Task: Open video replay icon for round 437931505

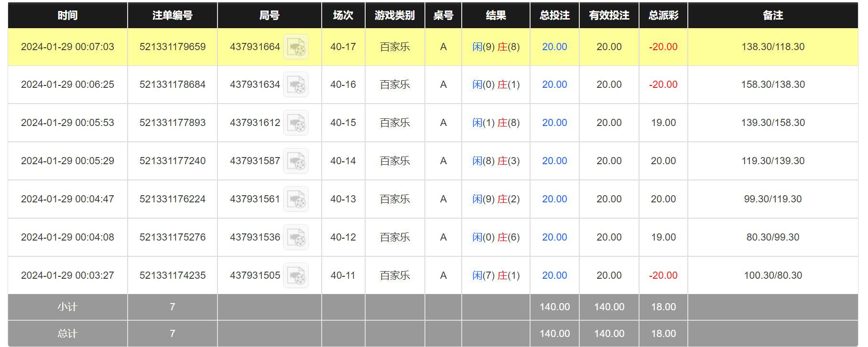Action: (296, 275)
